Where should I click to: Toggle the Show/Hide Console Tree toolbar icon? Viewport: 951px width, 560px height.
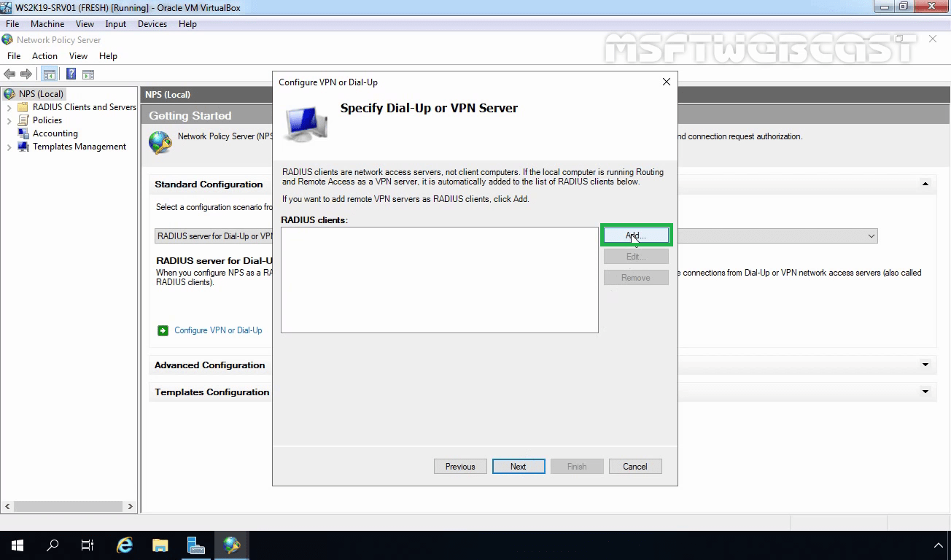[x=50, y=74]
